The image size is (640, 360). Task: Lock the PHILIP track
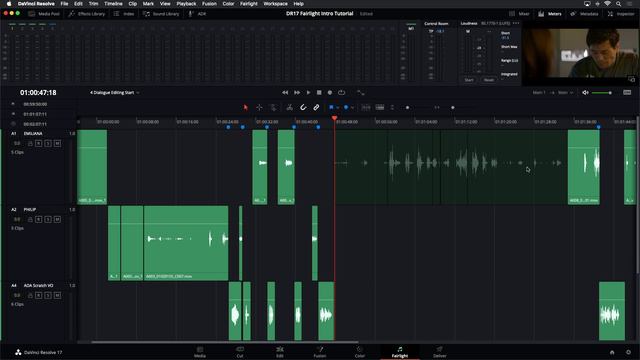pyautogui.click(x=30, y=219)
